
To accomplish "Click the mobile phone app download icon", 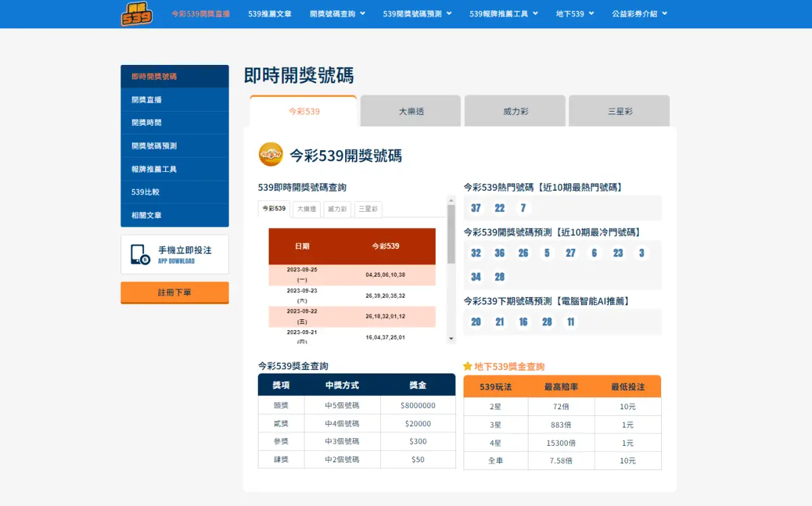I will 140,254.
